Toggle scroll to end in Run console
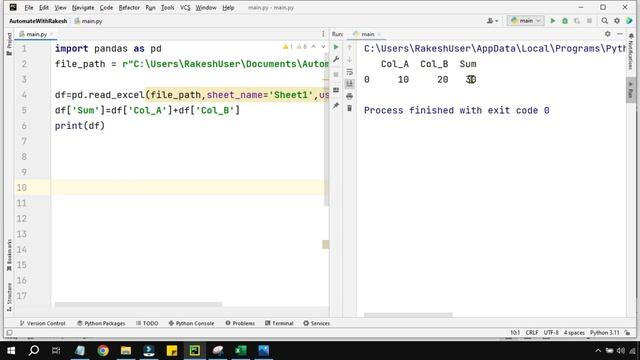This screenshot has width=640, height=360. [x=349, y=84]
